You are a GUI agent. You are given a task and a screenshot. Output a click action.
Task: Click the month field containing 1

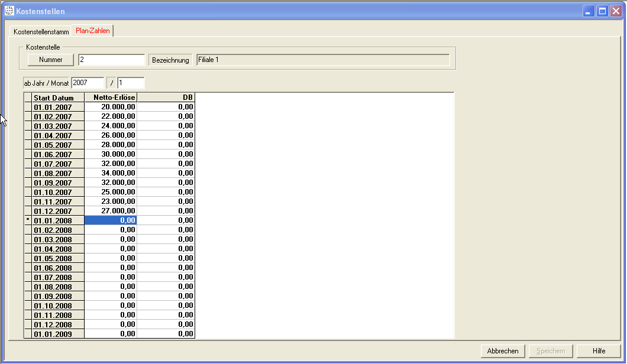point(131,83)
